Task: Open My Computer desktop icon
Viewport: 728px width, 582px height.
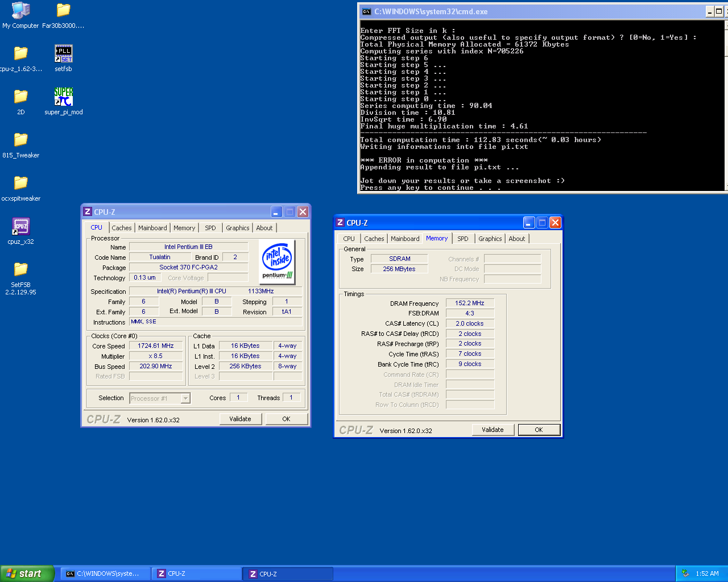Action: coord(20,15)
